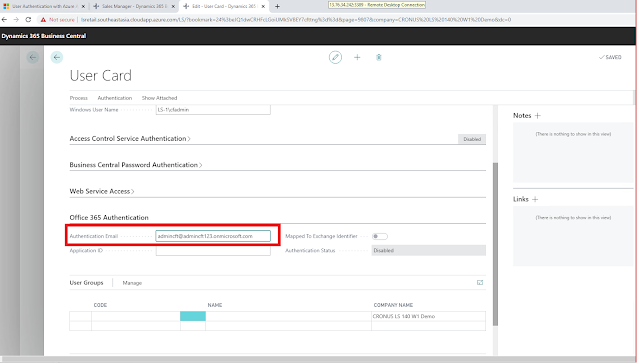Screen dimensions: 640x363
Task: Click Notes heading
Action: coord(522,116)
